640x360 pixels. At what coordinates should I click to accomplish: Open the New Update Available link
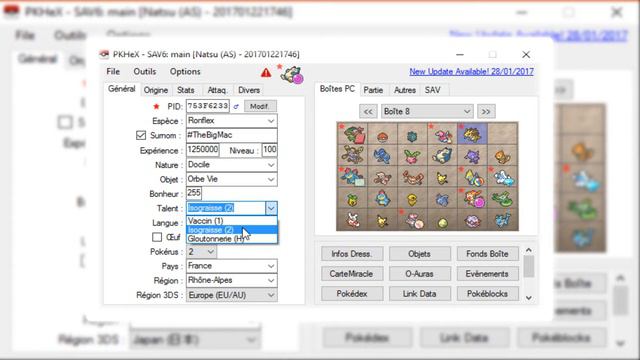[x=471, y=72]
